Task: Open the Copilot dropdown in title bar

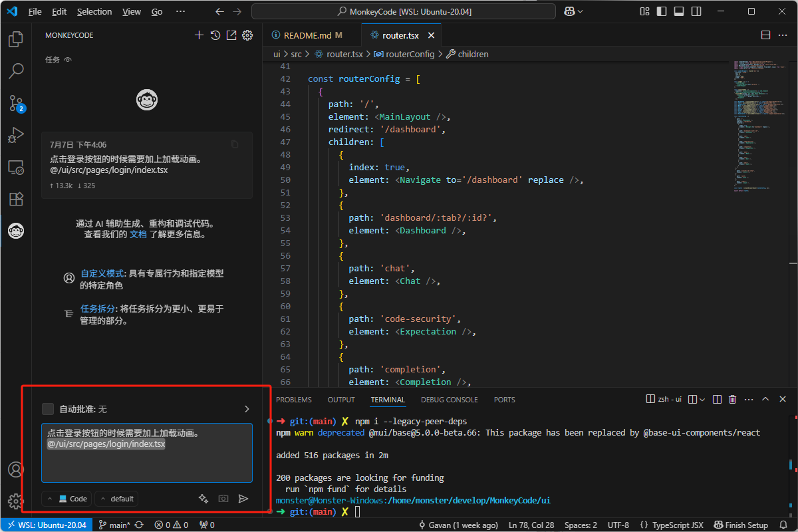Action: (x=581, y=11)
